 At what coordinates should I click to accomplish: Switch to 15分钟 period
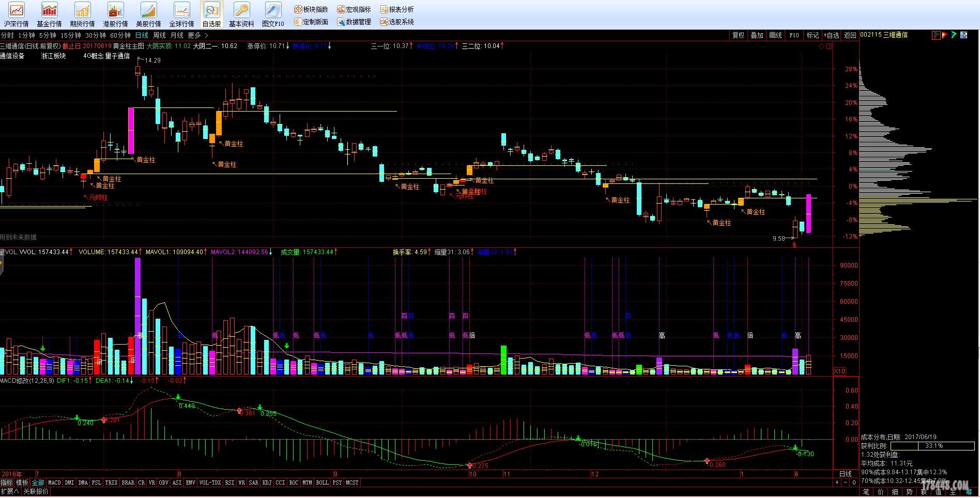[x=71, y=35]
